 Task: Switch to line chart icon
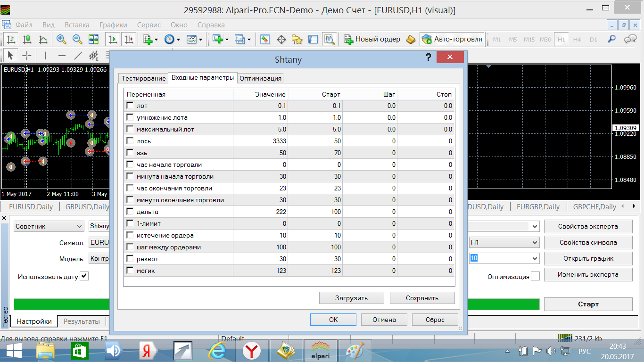43,40
